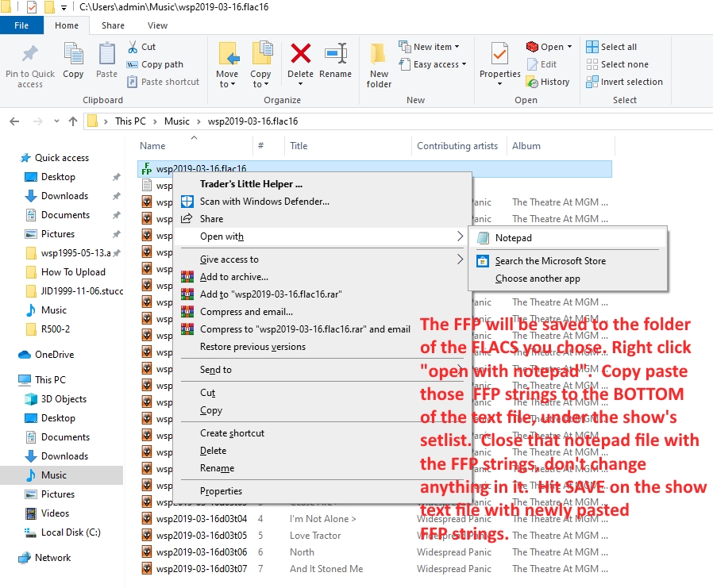Viewport: 713px width, 588px height.
Task: Click the Copy icon in Clipboard group
Action: click(x=73, y=54)
